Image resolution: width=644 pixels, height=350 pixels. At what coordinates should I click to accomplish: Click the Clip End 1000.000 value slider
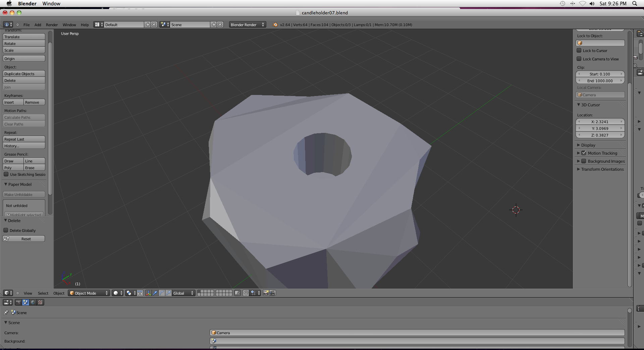coord(600,81)
